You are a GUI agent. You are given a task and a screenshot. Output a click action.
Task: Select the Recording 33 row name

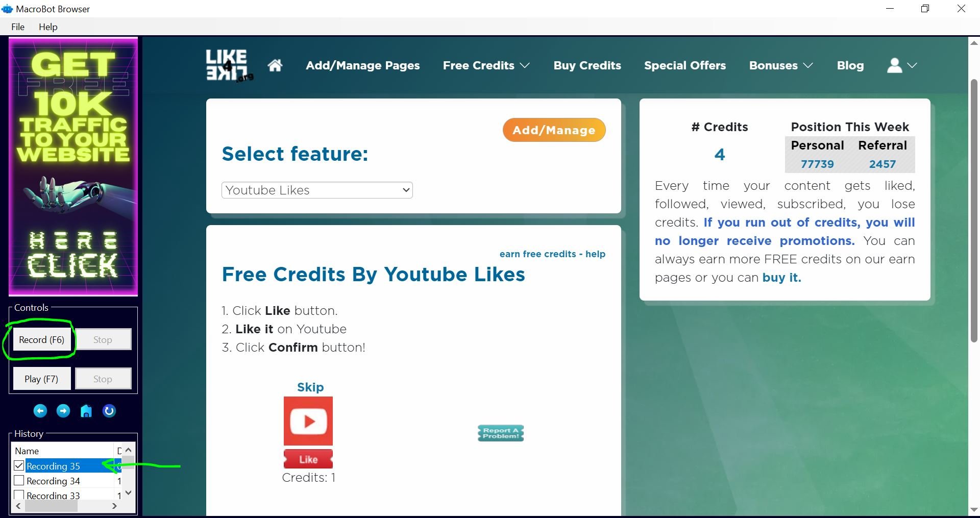pos(53,495)
